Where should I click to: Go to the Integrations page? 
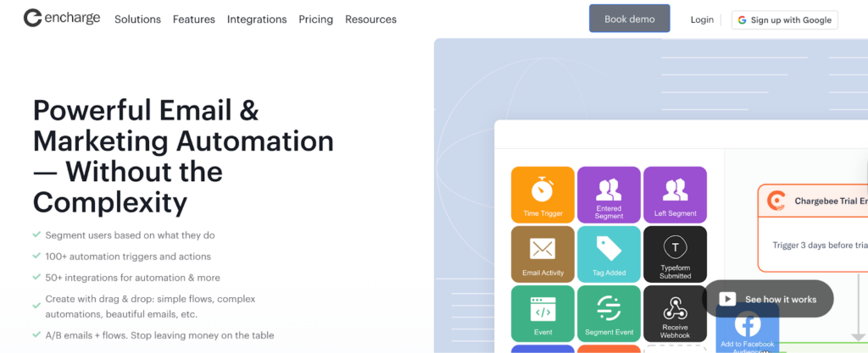(x=257, y=19)
